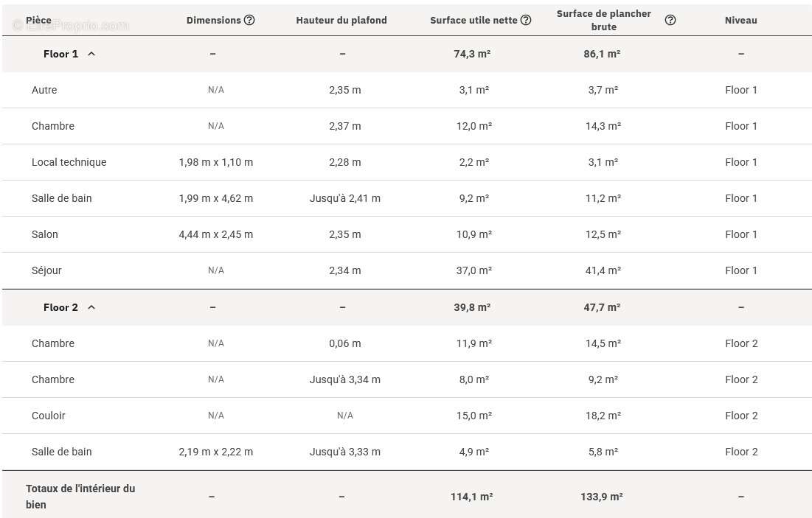Click the Couloir row on Floor 2
Screen dimensions: 812x518
coord(407,416)
